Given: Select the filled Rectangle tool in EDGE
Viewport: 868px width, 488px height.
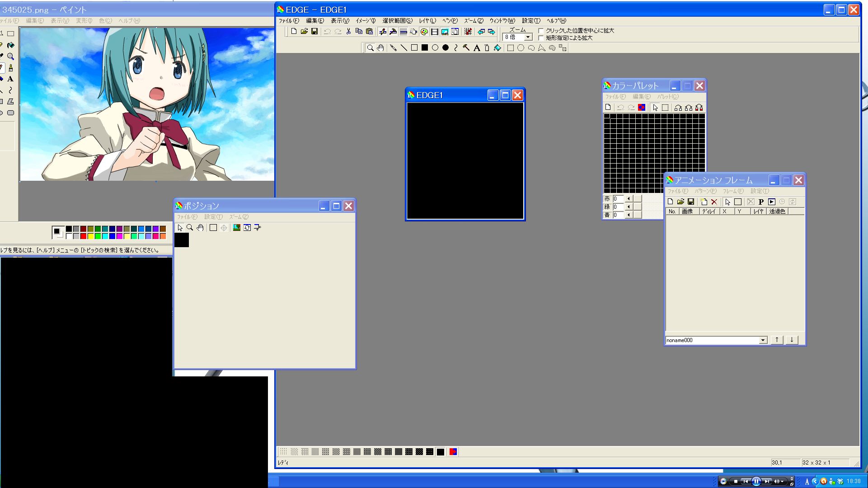Looking at the screenshot, I should (424, 48).
